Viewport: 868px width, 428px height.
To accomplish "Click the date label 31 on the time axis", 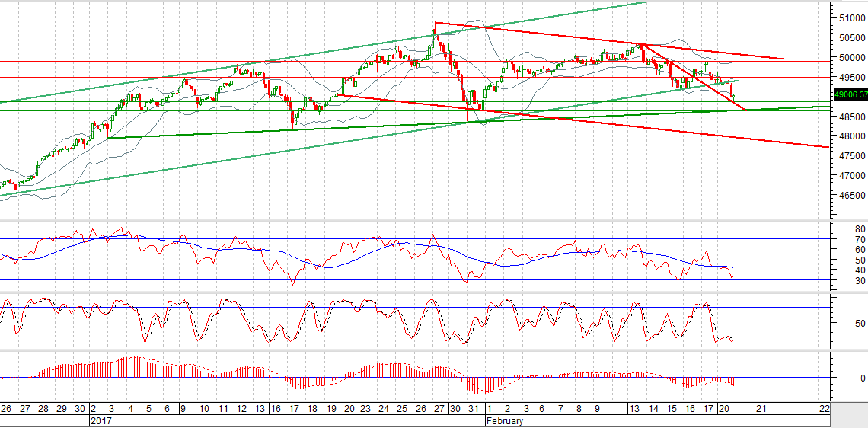I will (474, 409).
